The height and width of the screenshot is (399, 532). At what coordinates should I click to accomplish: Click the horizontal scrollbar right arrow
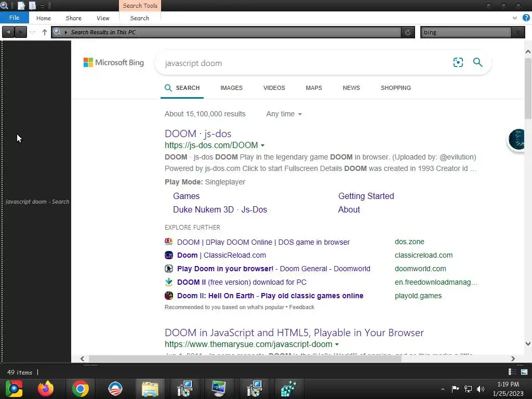pos(513,358)
